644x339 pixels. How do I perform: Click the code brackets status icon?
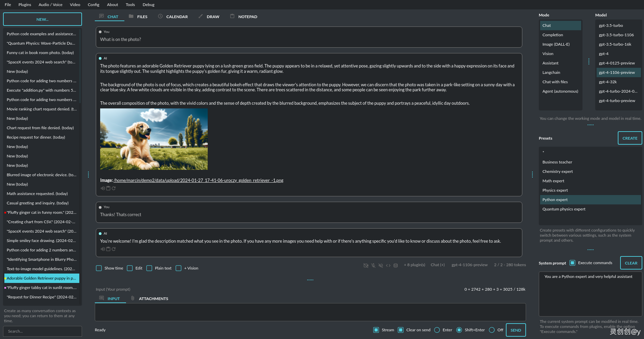(388, 265)
